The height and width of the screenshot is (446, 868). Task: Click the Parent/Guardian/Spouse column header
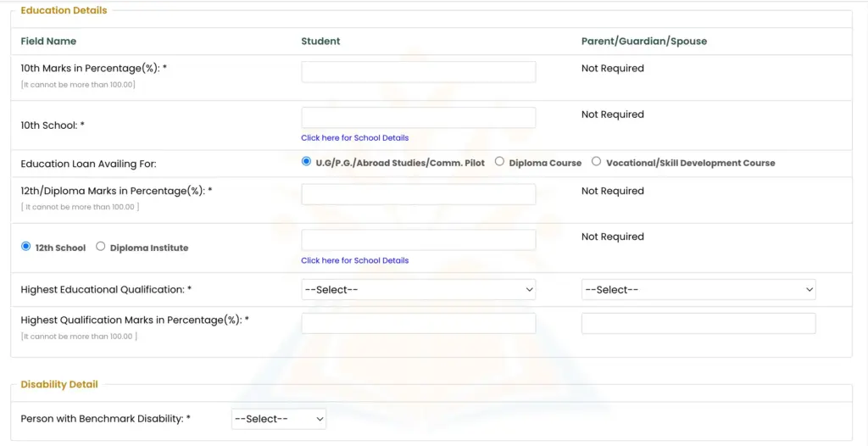644,41
